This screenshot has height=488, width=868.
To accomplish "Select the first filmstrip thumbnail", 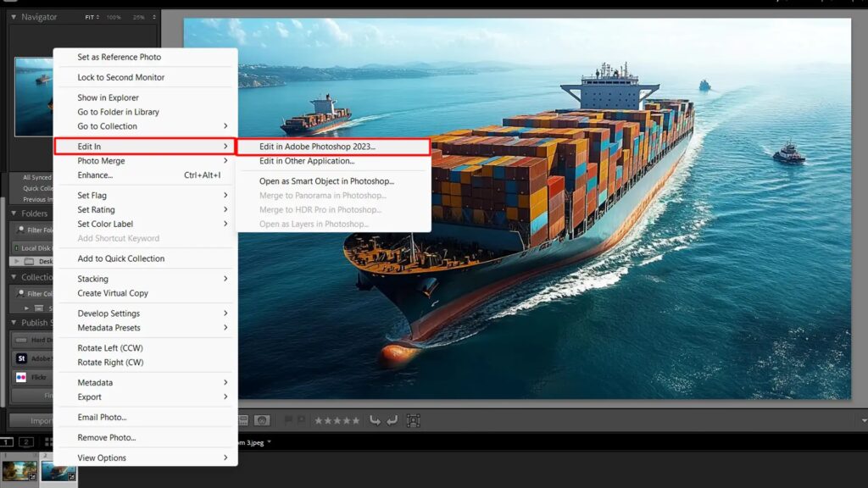I will [x=19, y=470].
